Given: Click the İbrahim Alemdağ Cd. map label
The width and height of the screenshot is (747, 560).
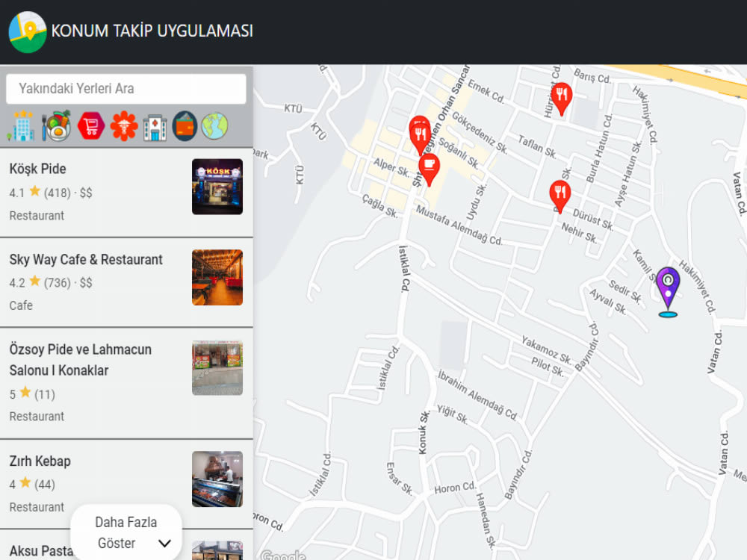Looking at the screenshot, I should [478, 395].
